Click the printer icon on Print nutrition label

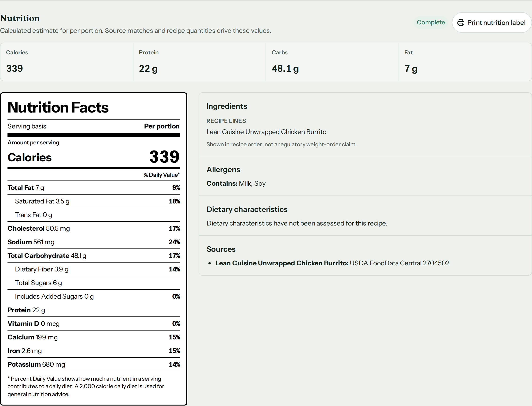point(461,23)
